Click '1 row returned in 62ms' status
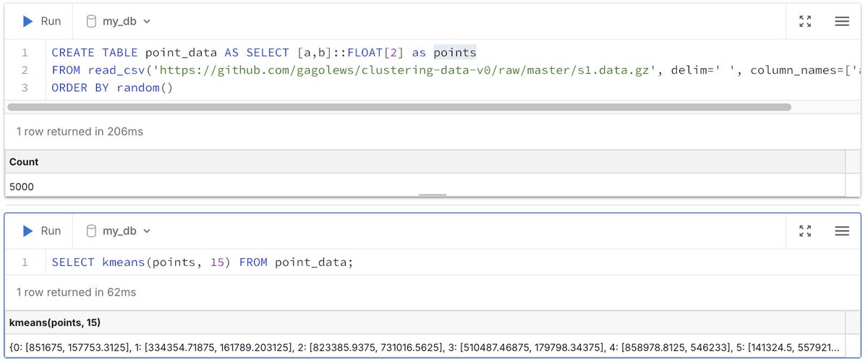The width and height of the screenshot is (868, 363). pyautogui.click(x=76, y=292)
